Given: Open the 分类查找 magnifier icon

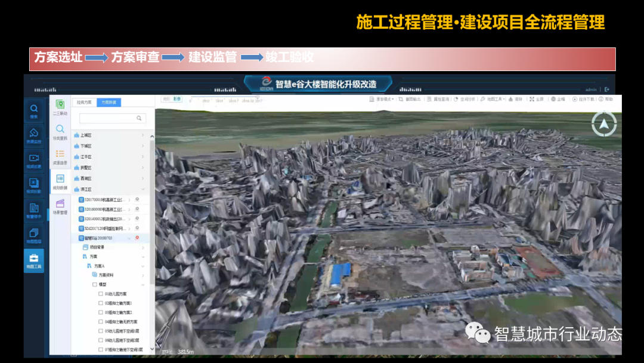Looking at the screenshot, I should [x=60, y=132].
